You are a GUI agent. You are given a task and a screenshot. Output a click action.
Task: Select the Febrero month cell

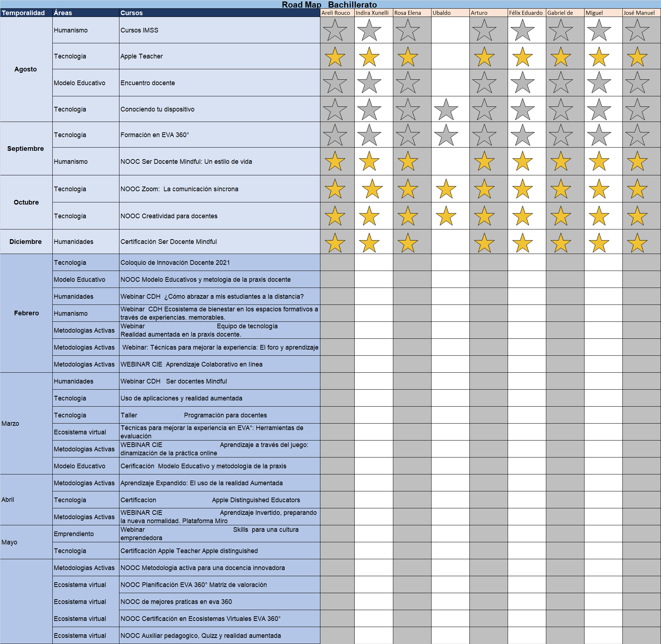(26, 313)
